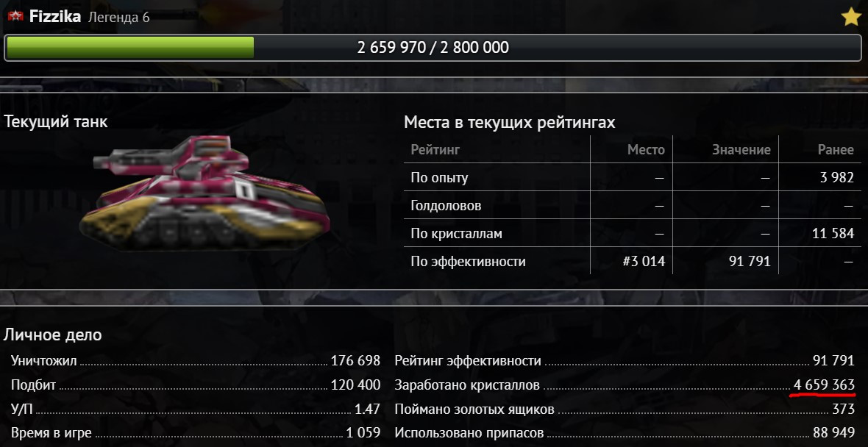Click the underlined 4 659 363 crystals value
Image resolution: width=868 pixels, height=447 pixels.
tap(824, 385)
